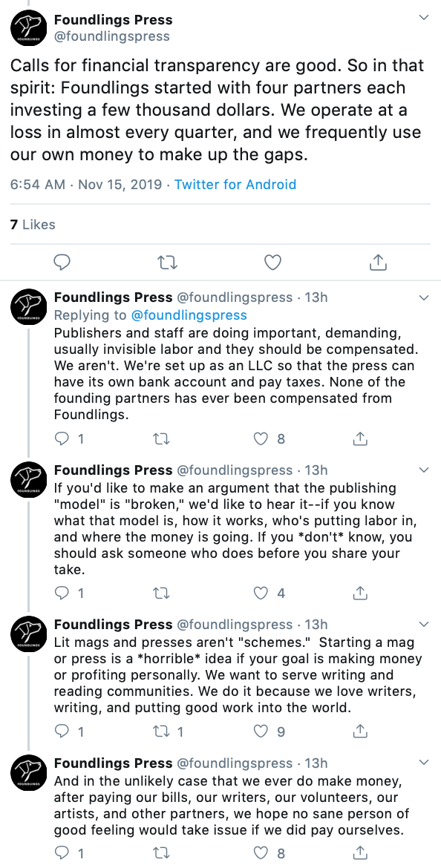Screen dimensions: 441x868
Task: Reply to the main financial transparency tweet
Action: point(62,263)
